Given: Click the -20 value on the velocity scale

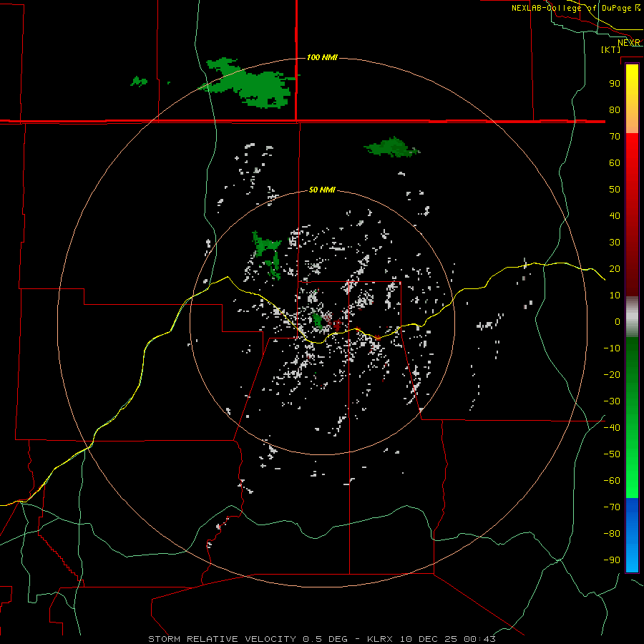Looking at the screenshot, I should pyautogui.click(x=612, y=375).
